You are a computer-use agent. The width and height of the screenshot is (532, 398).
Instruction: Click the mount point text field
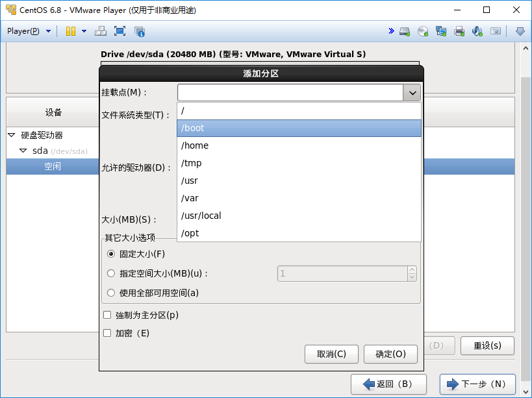click(290, 93)
